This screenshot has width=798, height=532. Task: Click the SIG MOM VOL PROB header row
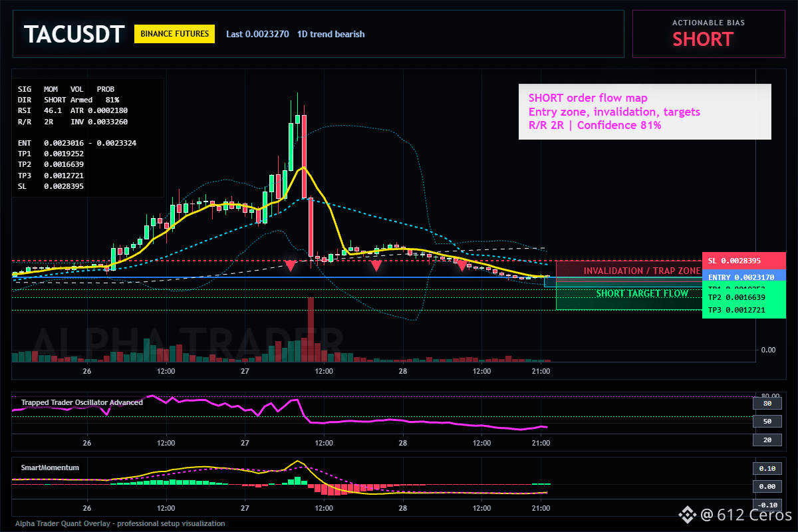coord(66,88)
